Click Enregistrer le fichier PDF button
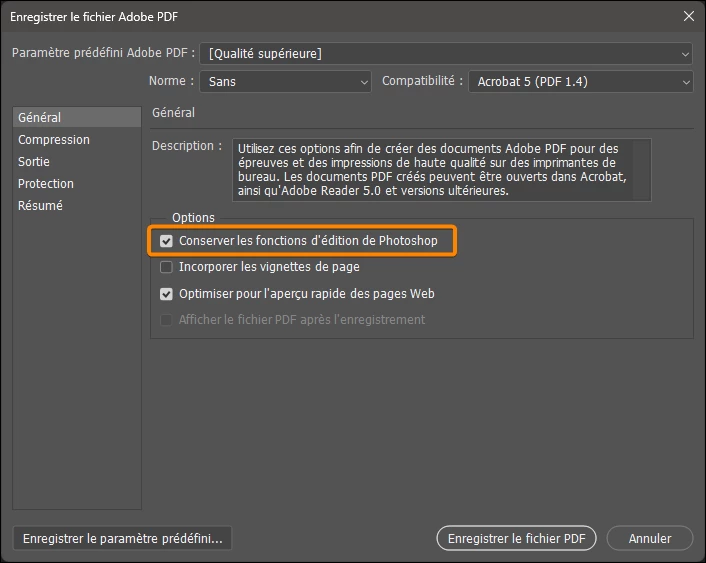Viewport: 706px width, 563px height. click(x=516, y=538)
